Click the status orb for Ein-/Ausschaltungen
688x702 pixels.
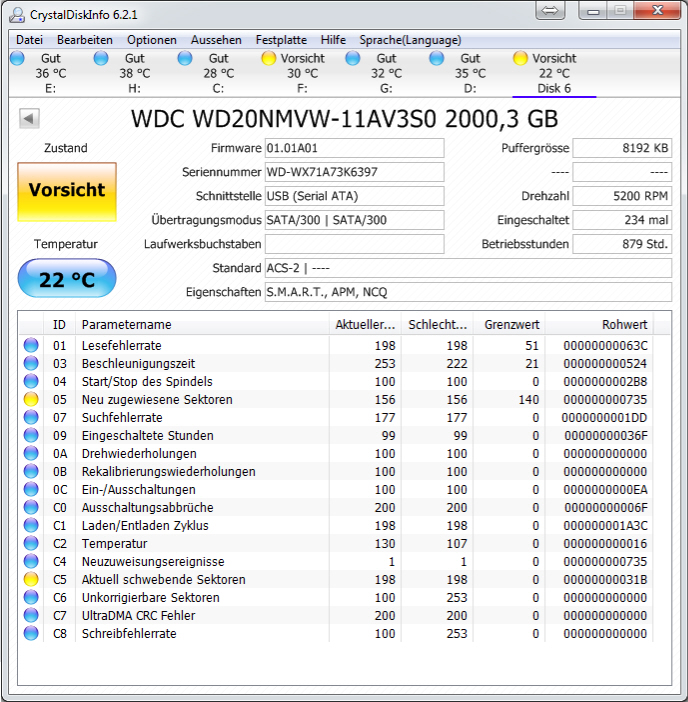[x=31, y=489]
